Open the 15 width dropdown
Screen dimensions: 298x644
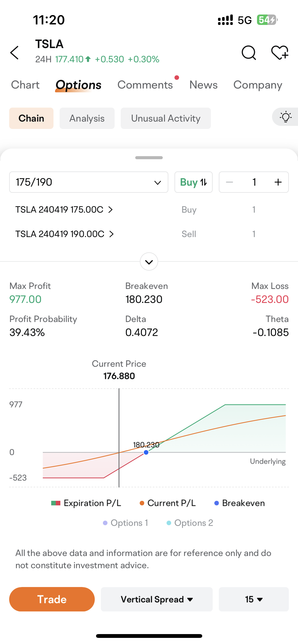254,599
